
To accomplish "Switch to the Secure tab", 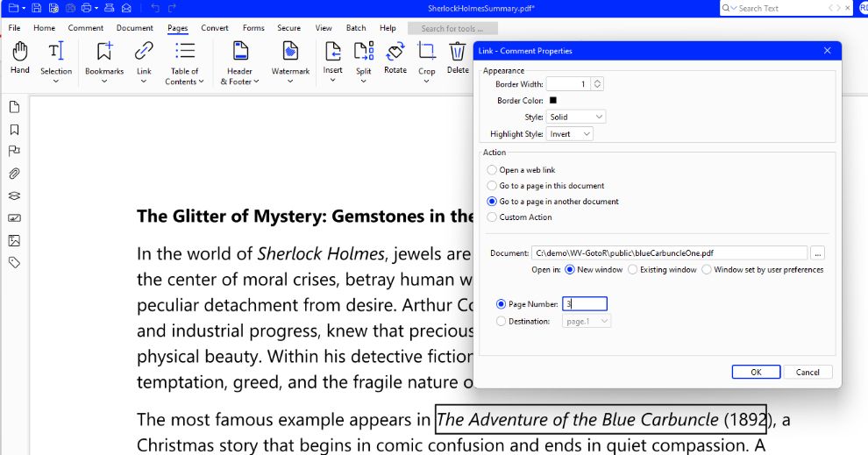I will (x=289, y=28).
